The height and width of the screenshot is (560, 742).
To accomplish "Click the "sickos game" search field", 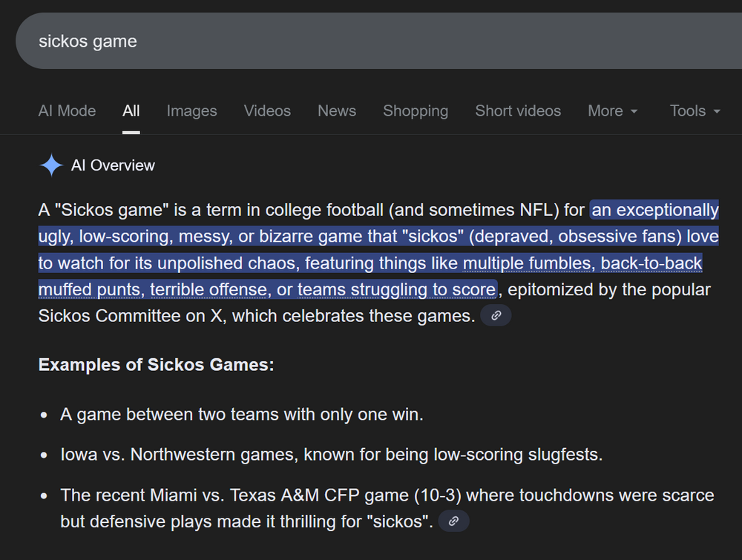I will point(297,41).
